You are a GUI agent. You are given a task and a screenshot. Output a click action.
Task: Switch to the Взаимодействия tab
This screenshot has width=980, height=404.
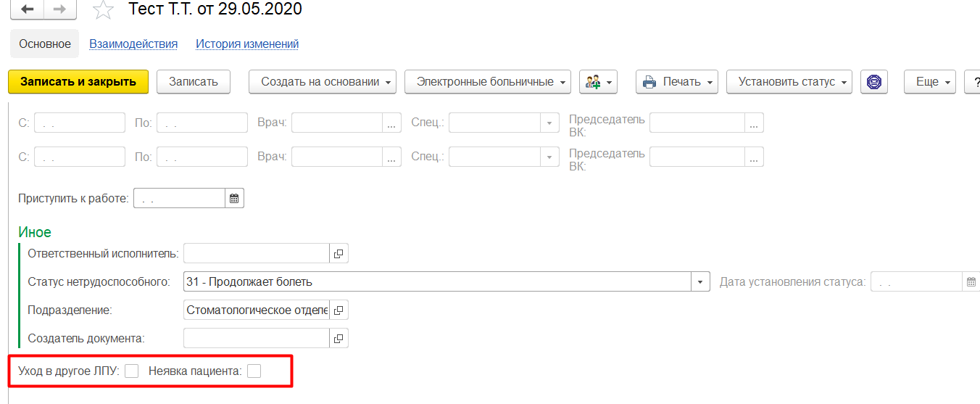tap(133, 44)
